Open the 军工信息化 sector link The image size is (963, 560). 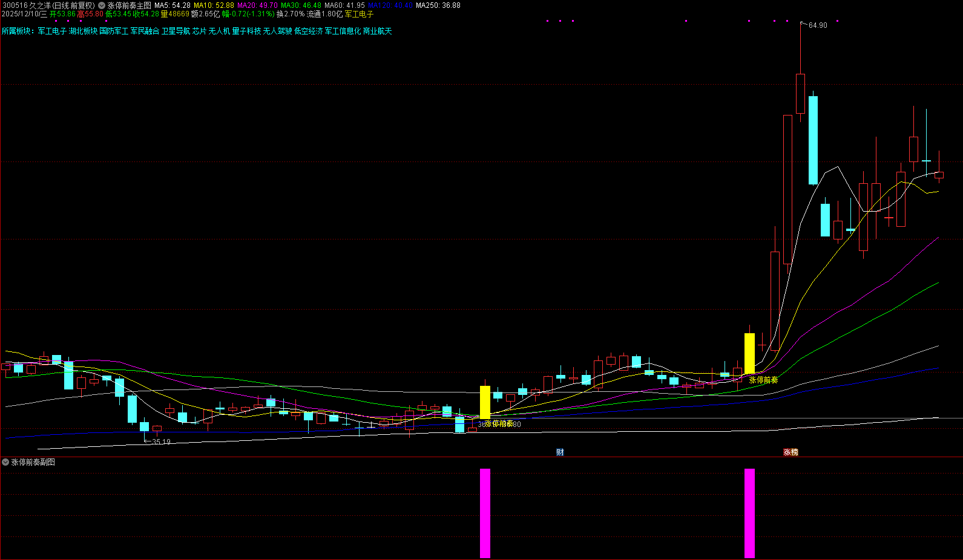tap(343, 31)
